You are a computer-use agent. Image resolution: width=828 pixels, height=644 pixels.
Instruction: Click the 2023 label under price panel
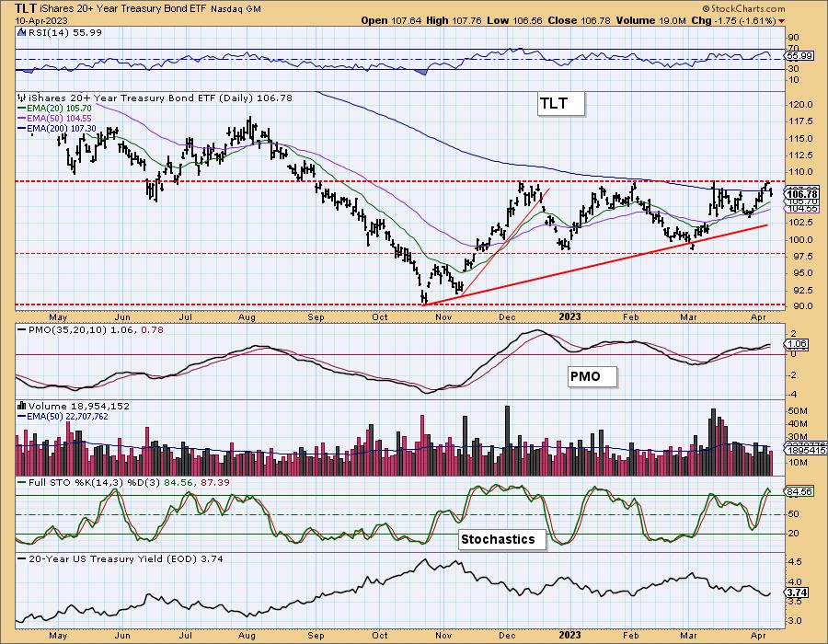[x=569, y=316]
